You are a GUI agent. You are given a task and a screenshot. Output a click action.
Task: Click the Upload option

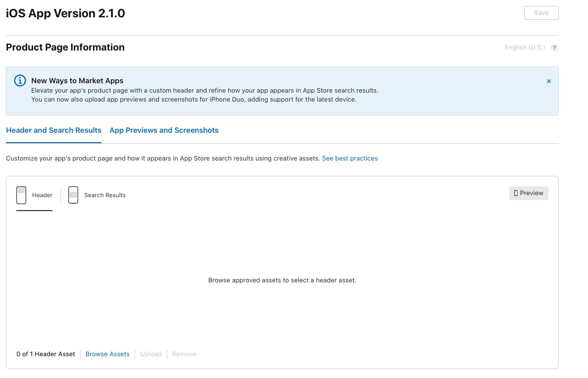pyautogui.click(x=151, y=354)
